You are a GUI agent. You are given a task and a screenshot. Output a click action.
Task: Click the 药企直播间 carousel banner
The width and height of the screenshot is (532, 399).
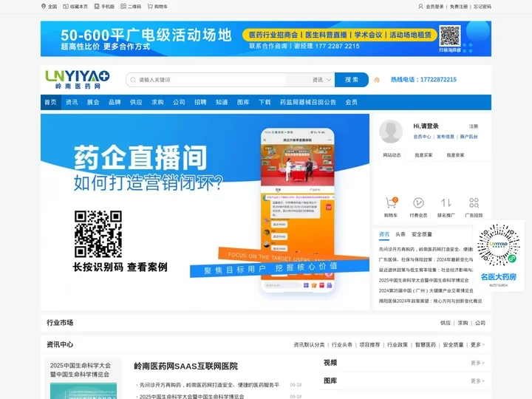click(x=205, y=212)
